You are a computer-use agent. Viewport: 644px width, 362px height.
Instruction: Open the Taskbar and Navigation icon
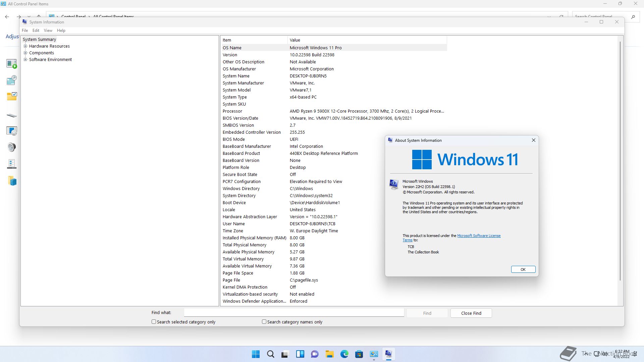tap(12, 164)
